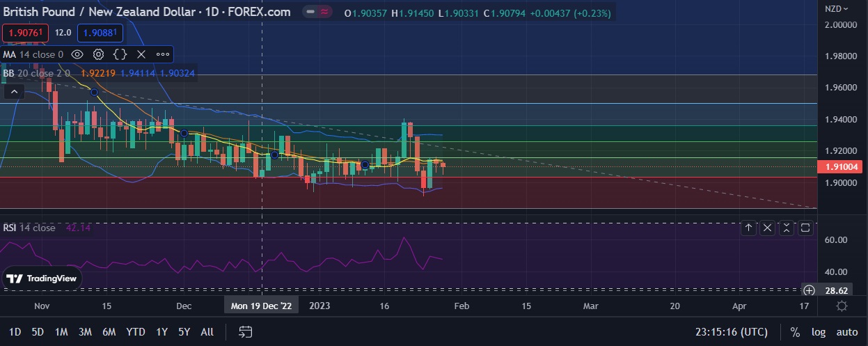This screenshot has height=346, width=868.
Task: Maximize the RSI pane
Action: coord(805,228)
